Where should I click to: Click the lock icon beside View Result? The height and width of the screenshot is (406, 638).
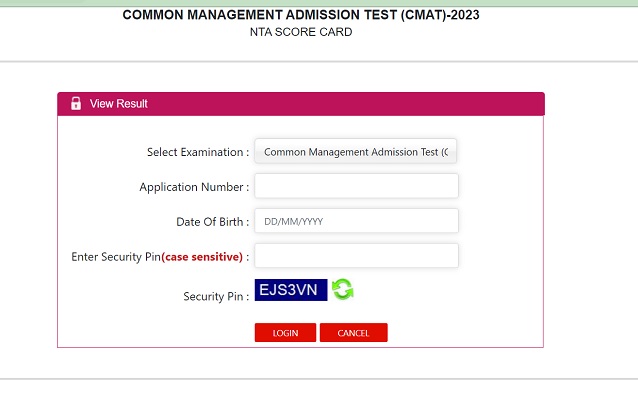tap(76, 104)
